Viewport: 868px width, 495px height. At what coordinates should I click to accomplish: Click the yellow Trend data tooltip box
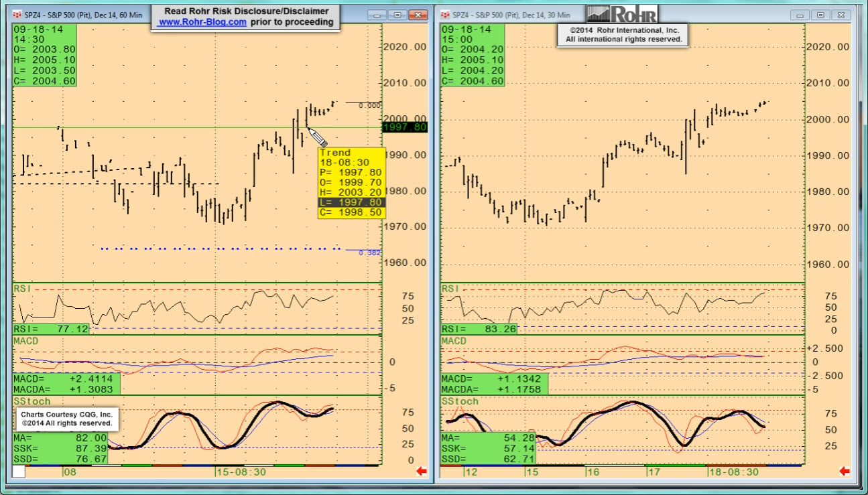(x=352, y=182)
